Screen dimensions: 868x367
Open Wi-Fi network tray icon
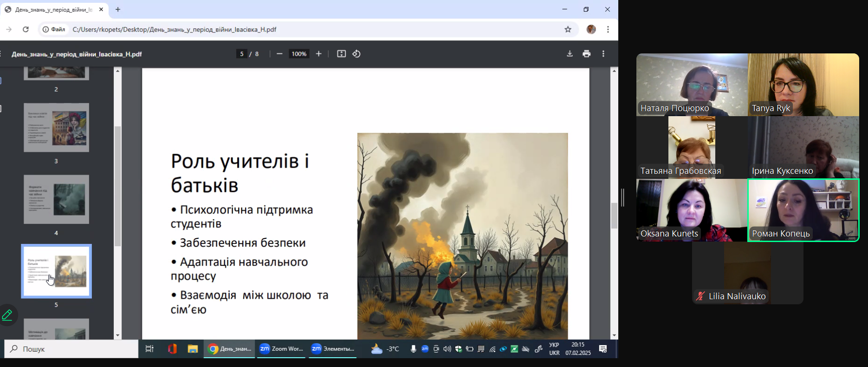[492, 349]
